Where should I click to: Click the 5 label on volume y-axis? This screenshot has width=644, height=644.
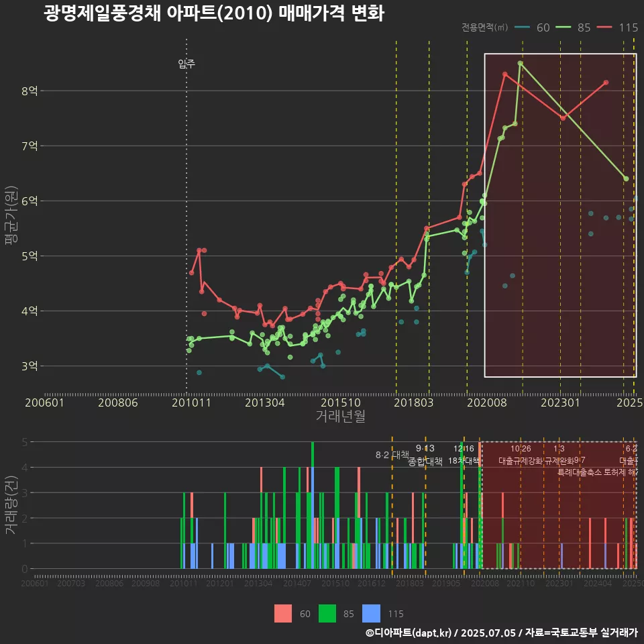25,442
